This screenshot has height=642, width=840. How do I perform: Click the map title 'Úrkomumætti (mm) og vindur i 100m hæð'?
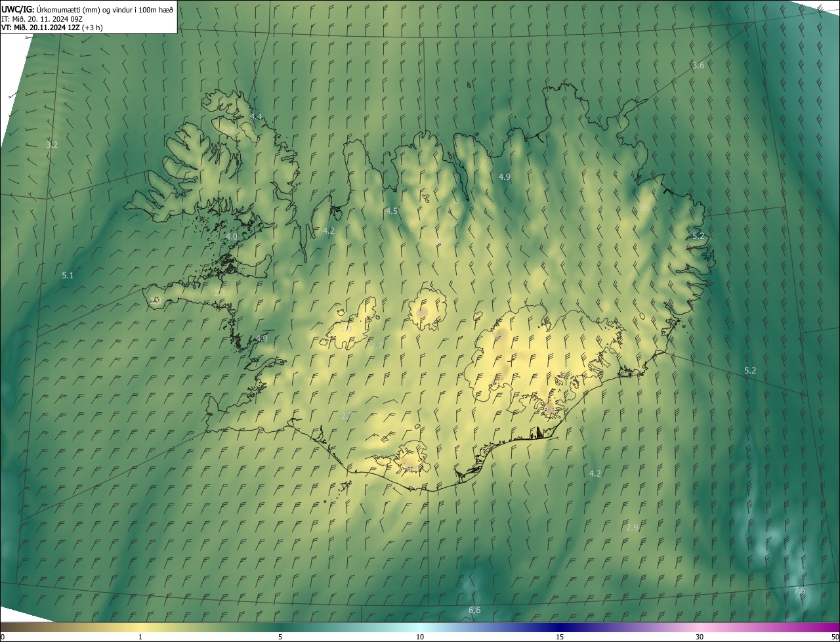pos(105,9)
